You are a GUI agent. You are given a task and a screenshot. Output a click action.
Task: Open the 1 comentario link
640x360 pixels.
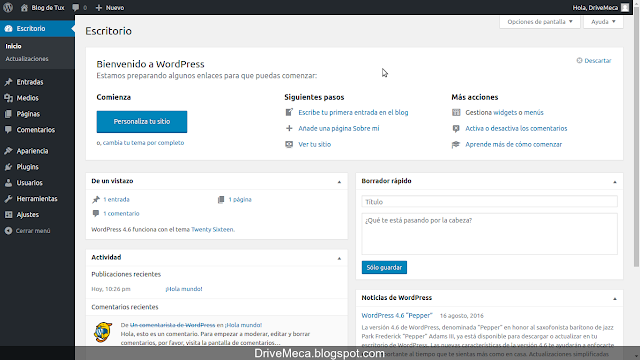[x=121, y=213]
